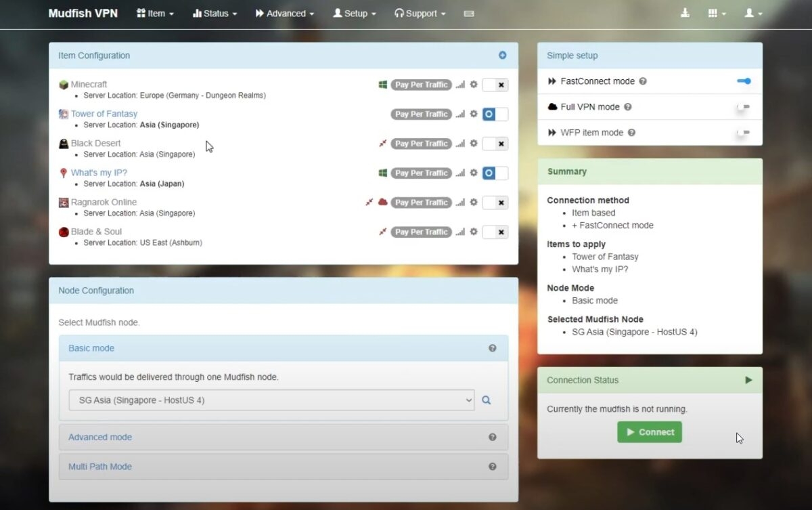Toggle Black Desert item on

point(495,144)
